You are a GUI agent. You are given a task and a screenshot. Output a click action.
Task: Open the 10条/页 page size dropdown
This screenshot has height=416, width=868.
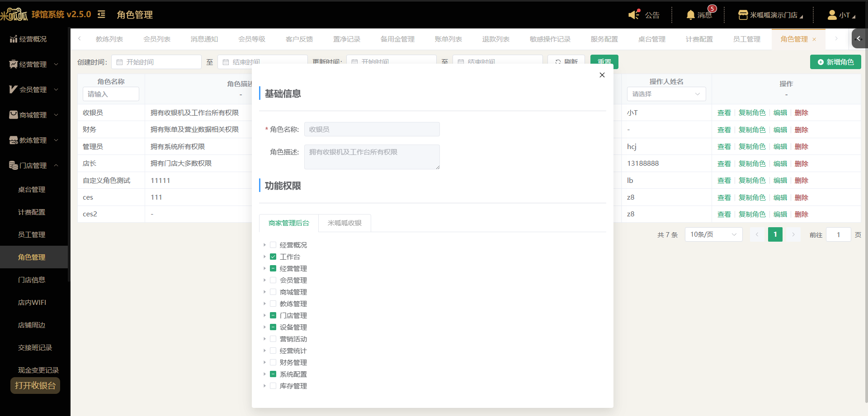pyautogui.click(x=713, y=234)
